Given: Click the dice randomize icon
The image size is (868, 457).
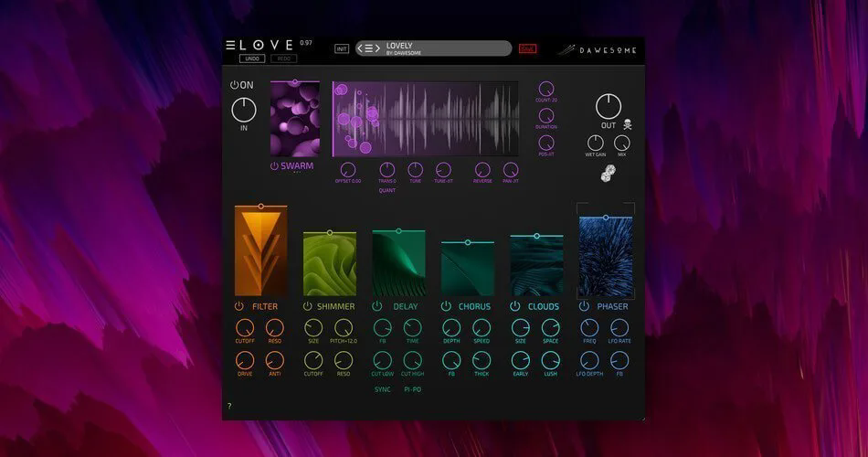Looking at the screenshot, I should (x=609, y=174).
